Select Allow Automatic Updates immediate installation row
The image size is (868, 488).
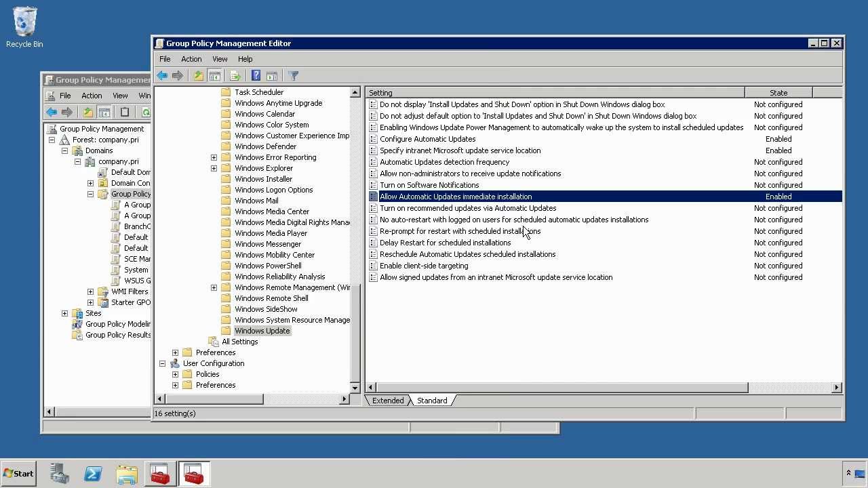click(605, 197)
